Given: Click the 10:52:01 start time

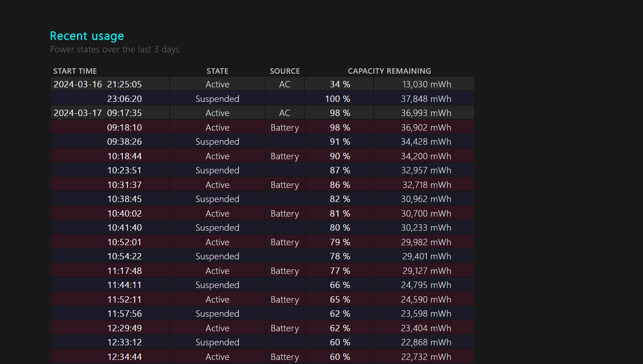Looking at the screenshot, I should tap(125, 242).
